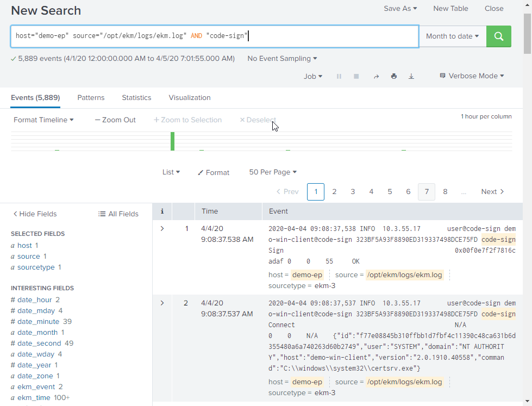Click the vertical scrollbar thumb
532x406 pixels.
point(527,33)
